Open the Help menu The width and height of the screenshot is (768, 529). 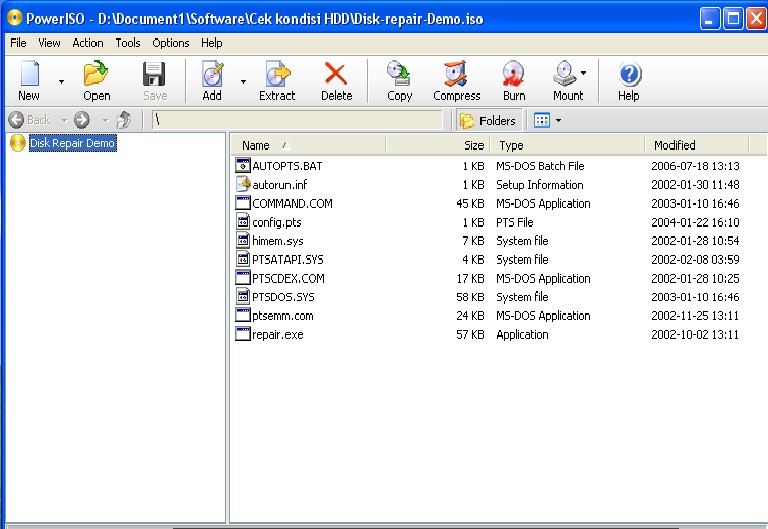click(212, 43)
